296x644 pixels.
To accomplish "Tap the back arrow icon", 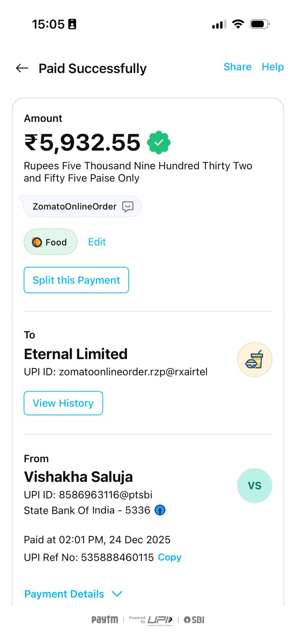I will pyautogui.click(x=22, y=68).
